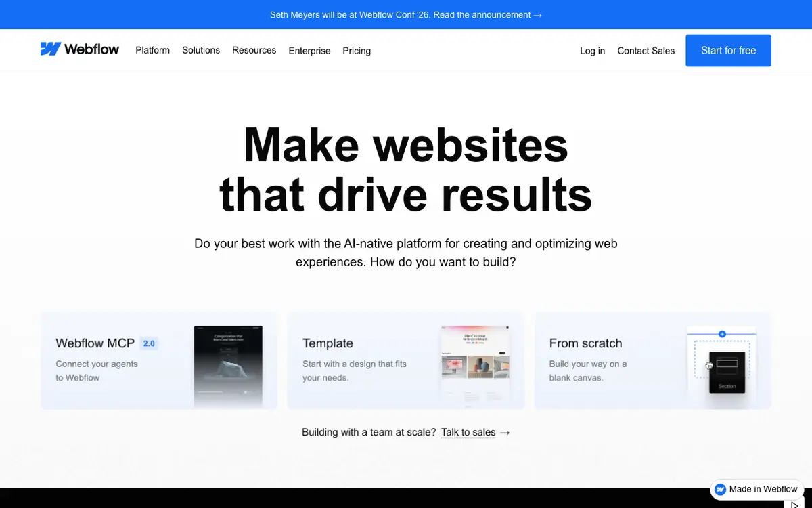Click the Webflow MCP preview thumbnail

point(228,366)
